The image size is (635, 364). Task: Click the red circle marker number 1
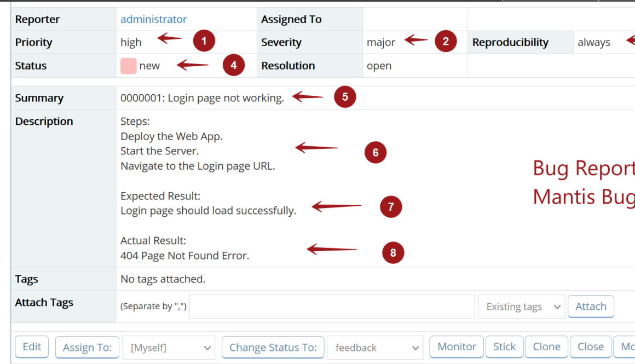[204, 41]
